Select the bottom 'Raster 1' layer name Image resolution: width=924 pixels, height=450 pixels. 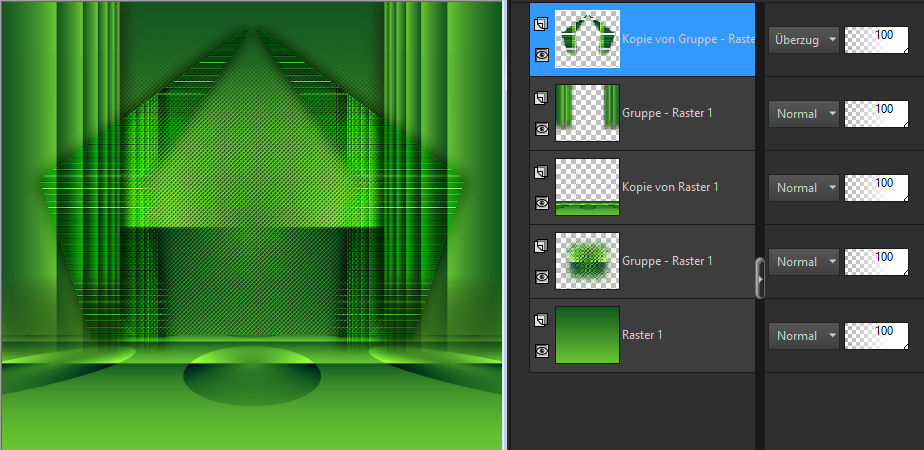(642, 335)
